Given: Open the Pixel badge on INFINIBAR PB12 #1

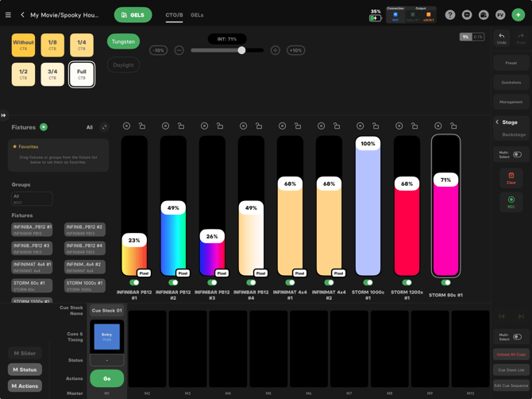Looking at the screenshot, I should [x=145, y=273].
